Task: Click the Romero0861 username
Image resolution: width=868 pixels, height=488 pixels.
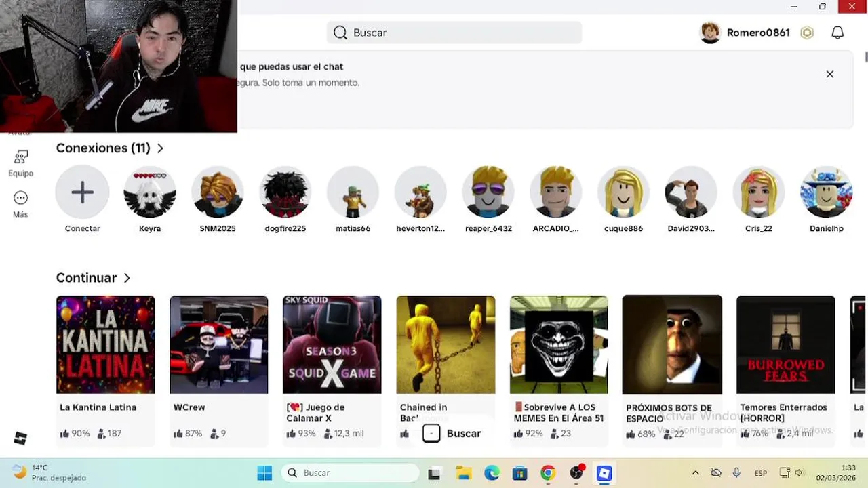Action: click(758, 33)
